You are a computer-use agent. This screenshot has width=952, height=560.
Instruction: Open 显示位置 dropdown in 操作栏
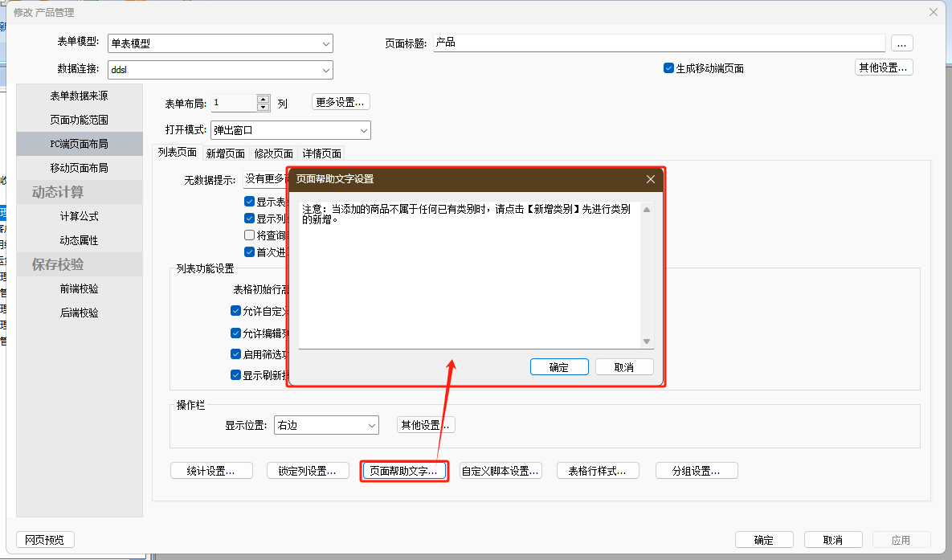(371, 425)
